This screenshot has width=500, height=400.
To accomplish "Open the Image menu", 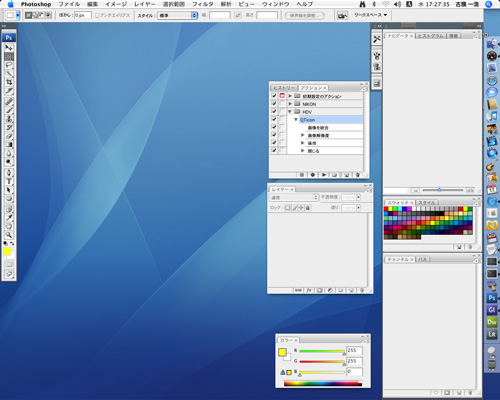I will [x=116, y=4].
